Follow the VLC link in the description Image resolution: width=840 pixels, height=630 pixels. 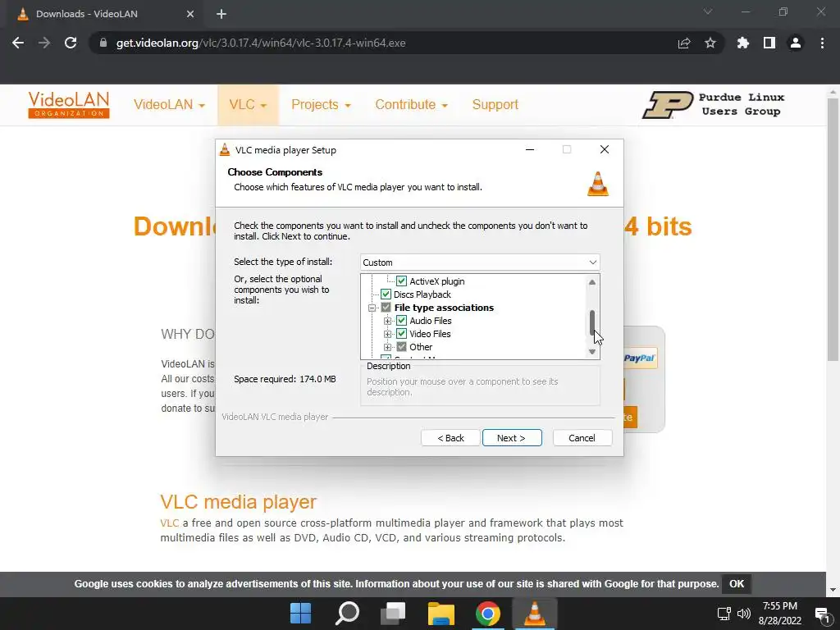click(x=169, y=523)
